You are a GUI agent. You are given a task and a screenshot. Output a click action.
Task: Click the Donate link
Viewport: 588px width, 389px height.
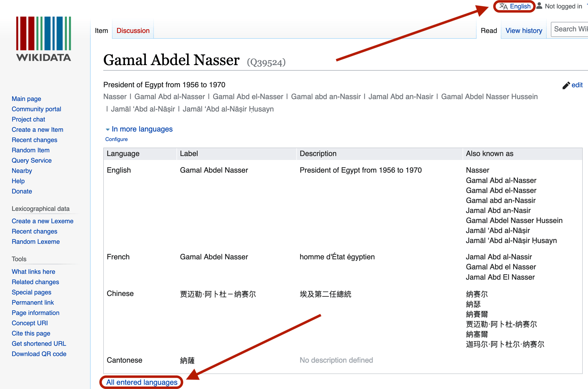(22, 191)
